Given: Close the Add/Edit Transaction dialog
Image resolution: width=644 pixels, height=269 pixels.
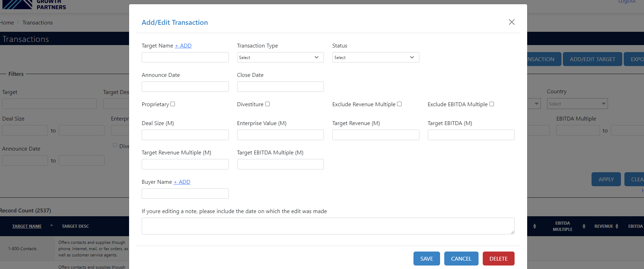Looking at the screenshot, I should coord(511,22).
